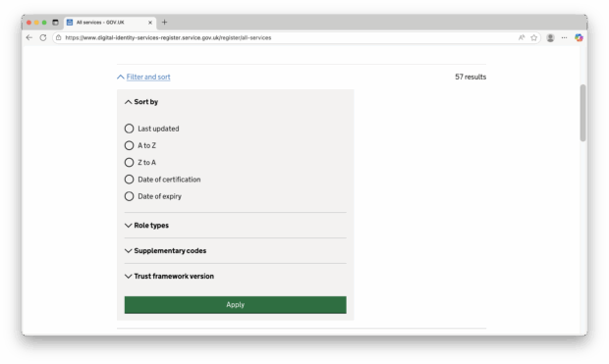Go back to the previous page
Viewport: 609px width, 364px height.
[29, 37]
